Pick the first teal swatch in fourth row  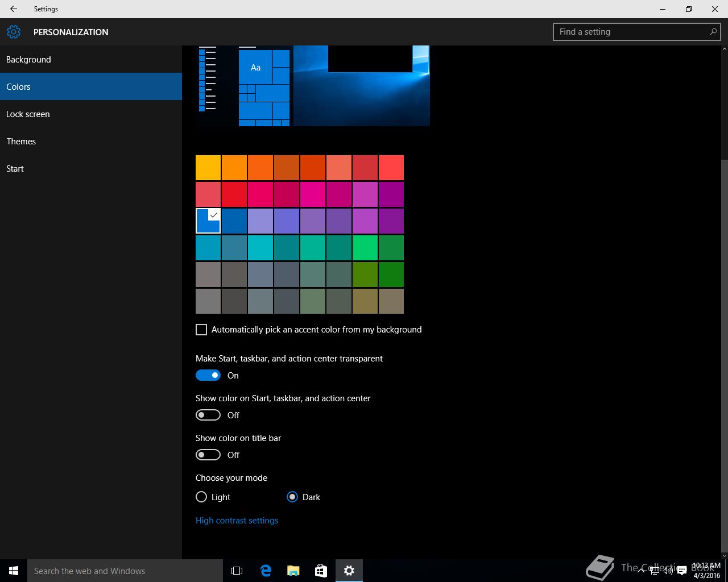click(208, 248)
